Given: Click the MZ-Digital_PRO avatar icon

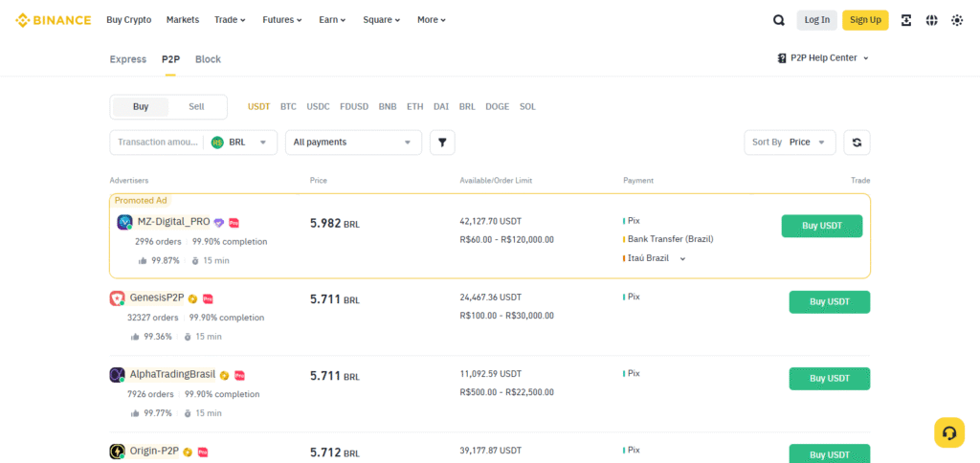Looking at the screenshot, I should coord(124,223).
